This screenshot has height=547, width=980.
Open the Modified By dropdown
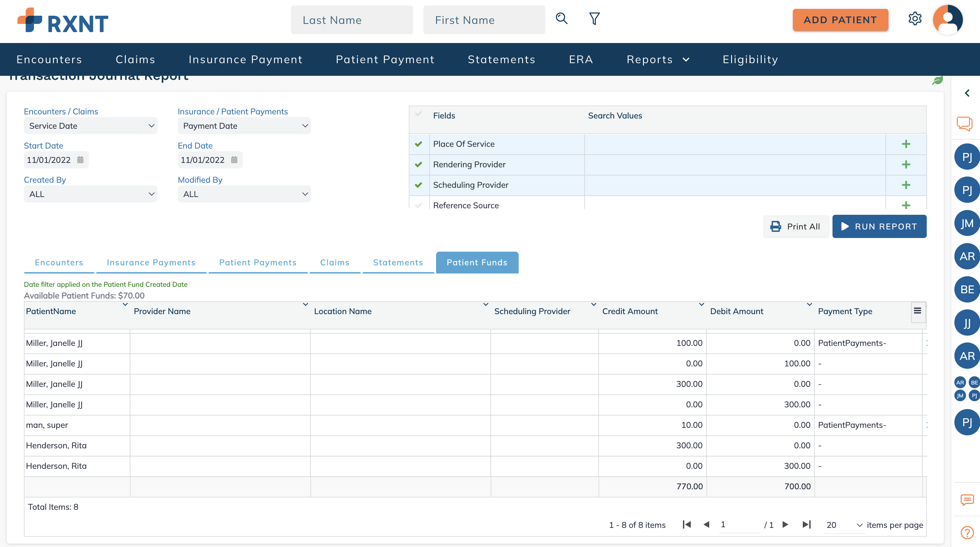pos(244,194)
